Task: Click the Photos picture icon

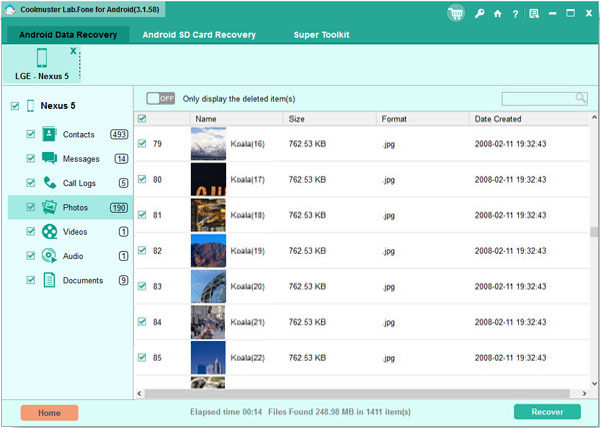Action: pos(49,207)
